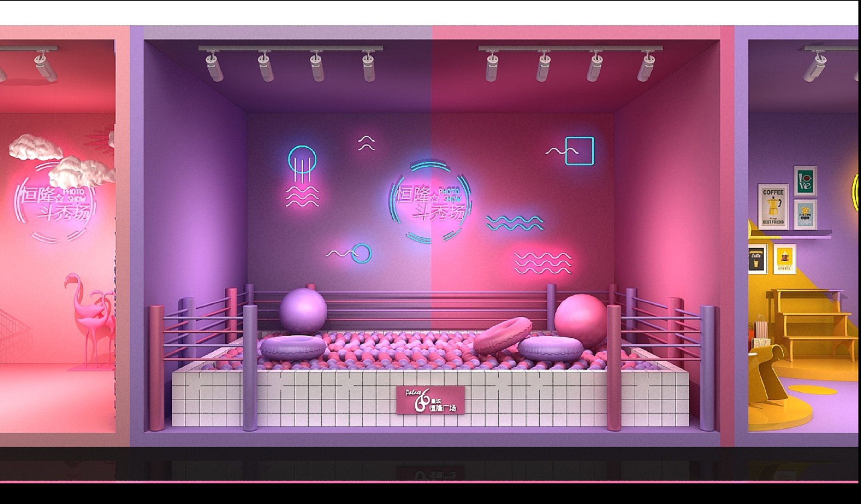The image size is (861, 504).
Task: Click the center neon PHOTO SHOW sign
Action: (x=430, y=202)
